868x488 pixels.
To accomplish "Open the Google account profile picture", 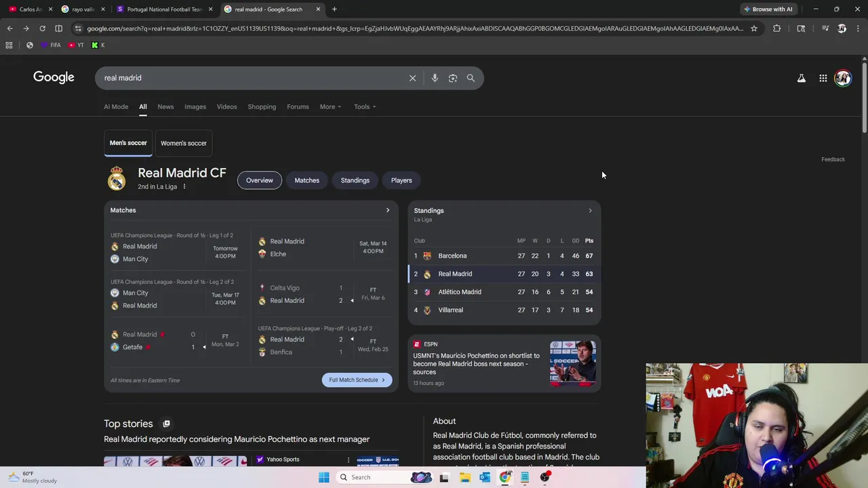I will (843, 79).
